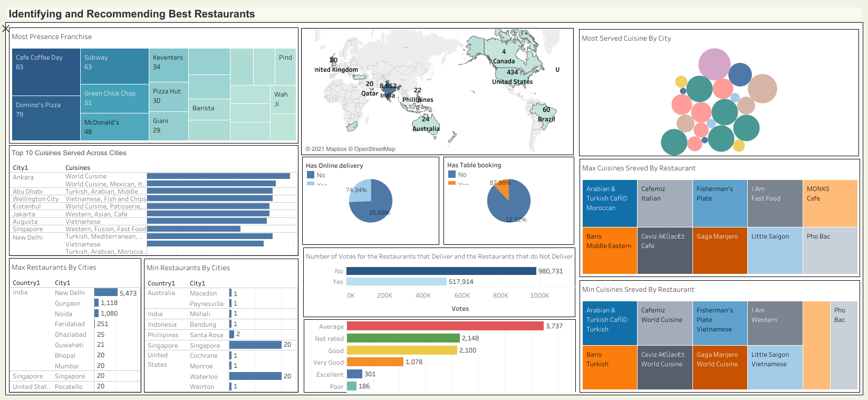Select Jakarta row Western, Asian, Cafe
The height and width of the screenshot is (400, 868).
[x=155, y=214]
